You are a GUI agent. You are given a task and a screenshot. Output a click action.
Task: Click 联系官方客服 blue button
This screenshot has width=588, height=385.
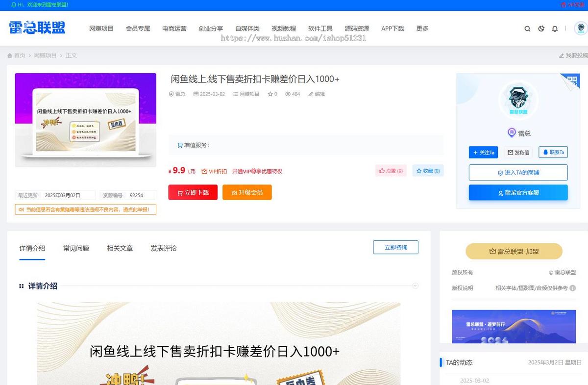coord(518,193)
